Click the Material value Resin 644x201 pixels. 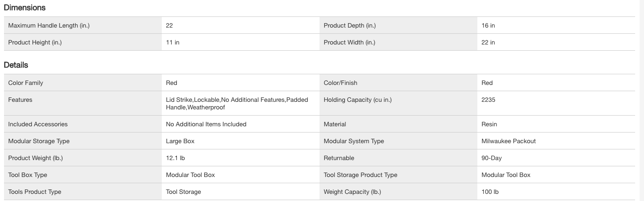pyautogui.click(x=489, y=125)
